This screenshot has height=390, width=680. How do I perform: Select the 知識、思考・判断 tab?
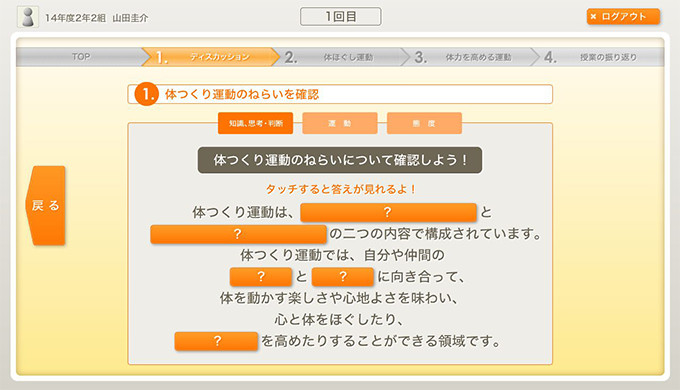click(255, 123)
